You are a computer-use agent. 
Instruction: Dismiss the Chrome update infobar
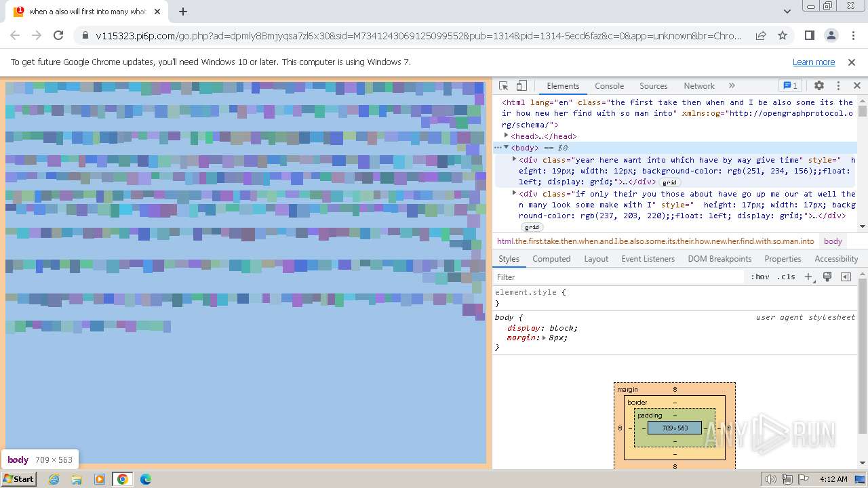[852, 62]
